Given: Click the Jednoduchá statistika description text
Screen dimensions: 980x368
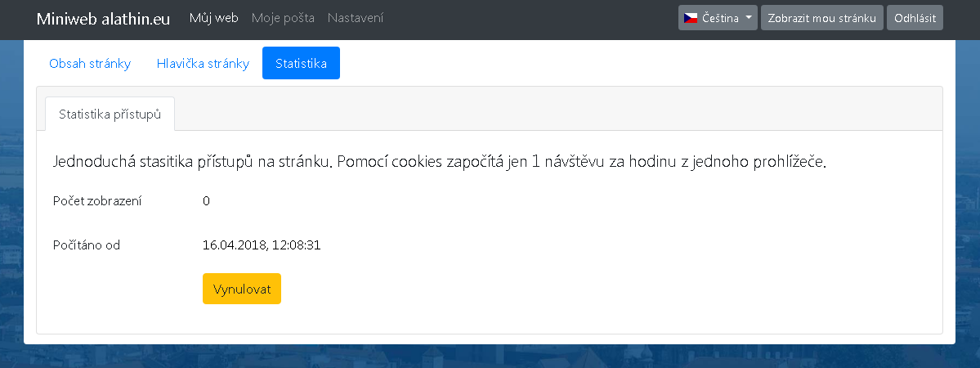Looking at the screenshot, I should point(439,162).
